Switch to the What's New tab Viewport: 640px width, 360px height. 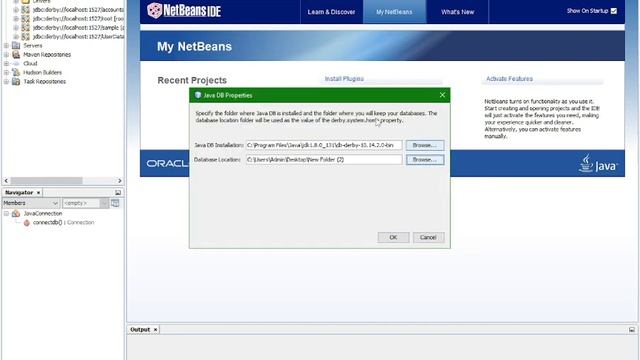[458, 12]
